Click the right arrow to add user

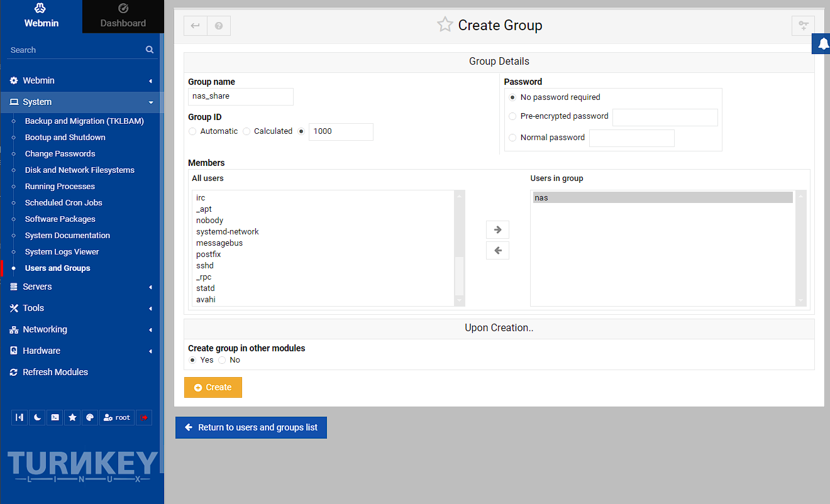pyautogui.click(x=497, y=229)
